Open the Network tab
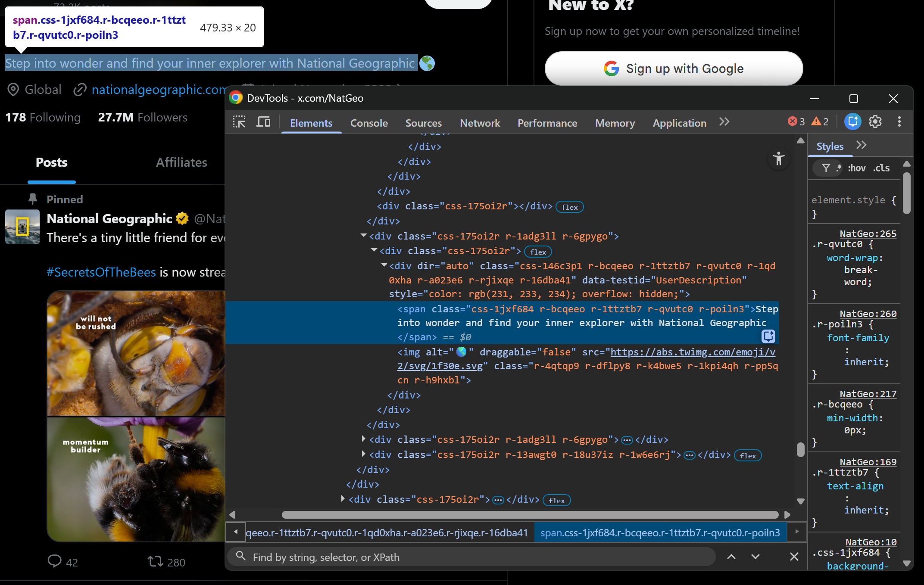 coord(480,123)
